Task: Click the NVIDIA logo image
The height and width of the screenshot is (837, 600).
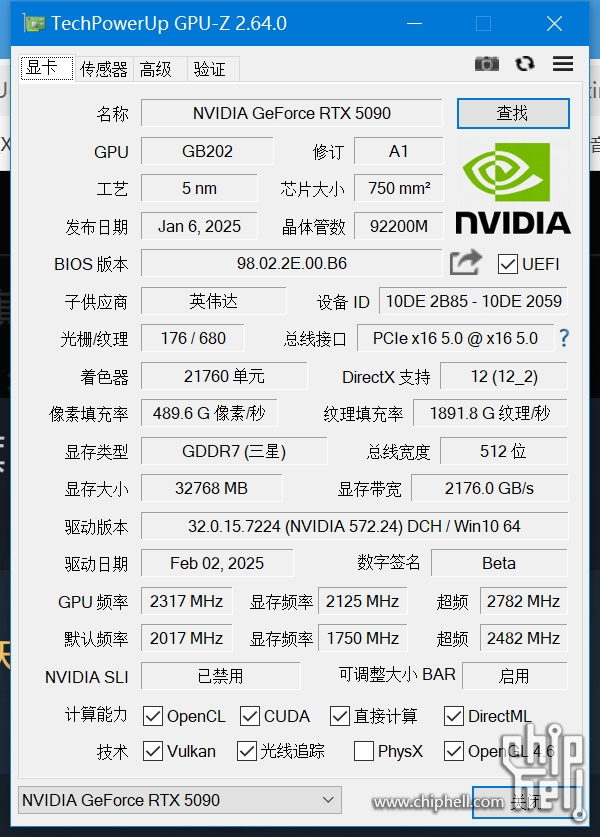Action: click(x=513, y=188)
